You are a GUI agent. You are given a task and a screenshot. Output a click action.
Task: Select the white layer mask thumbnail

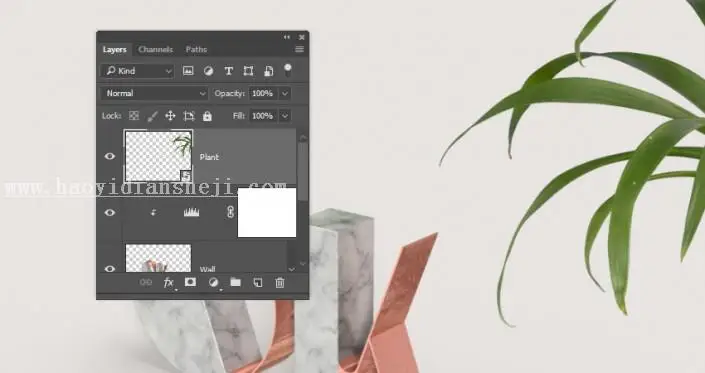point(267,213)
